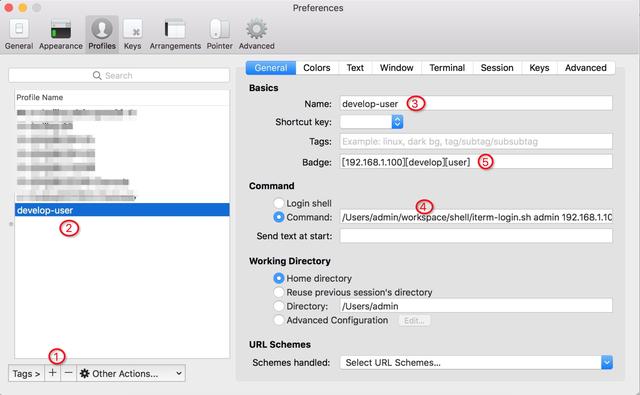Open the Pointer preferences icon
Image resolution: width=640 pixels, height=395 pixels.
220,34
